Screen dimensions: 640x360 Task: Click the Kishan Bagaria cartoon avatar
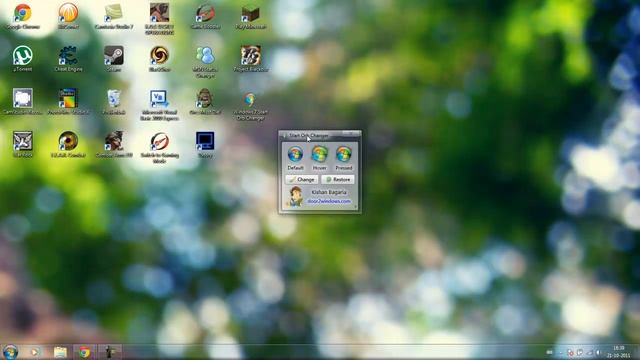point(295,197)
